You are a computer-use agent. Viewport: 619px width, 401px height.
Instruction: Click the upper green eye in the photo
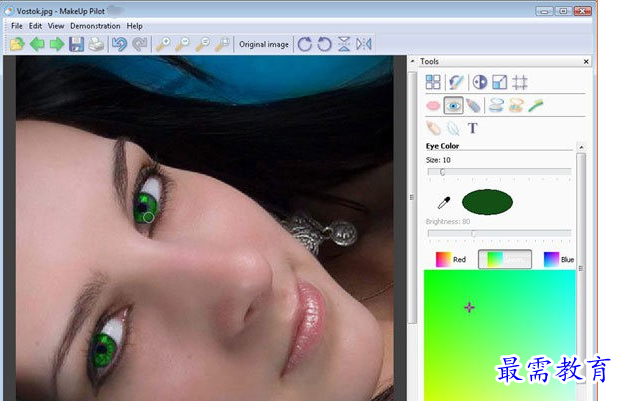[x=145, y=207]
